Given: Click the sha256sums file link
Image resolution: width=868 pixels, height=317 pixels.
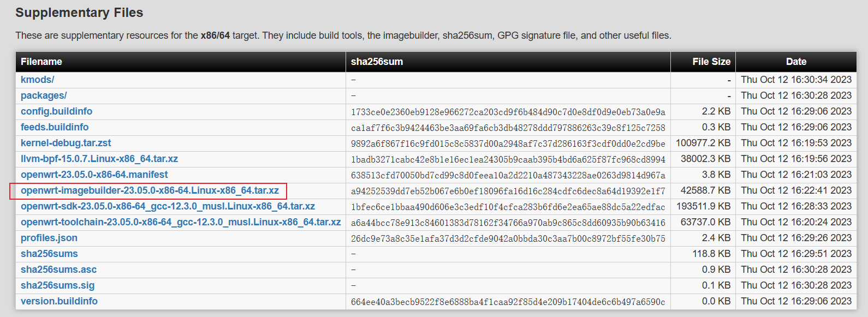Looking at the screenshot, I should click(x=49, y=254).
